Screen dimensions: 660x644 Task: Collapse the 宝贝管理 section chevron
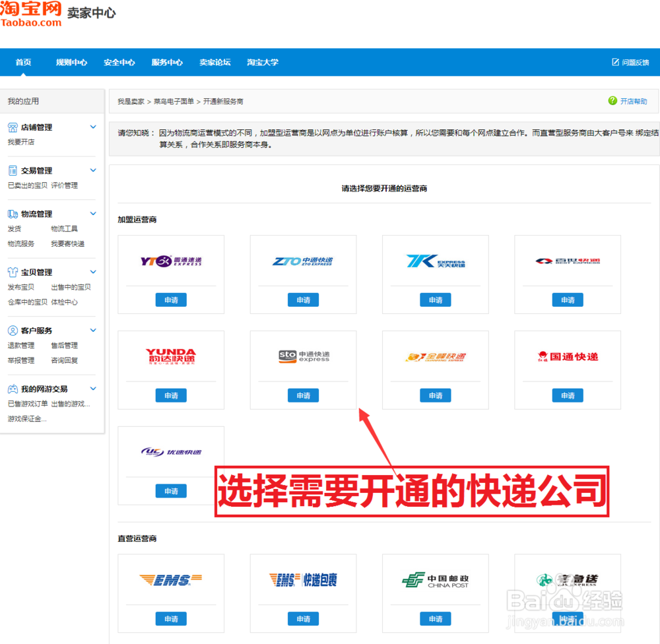pos(93,271)
